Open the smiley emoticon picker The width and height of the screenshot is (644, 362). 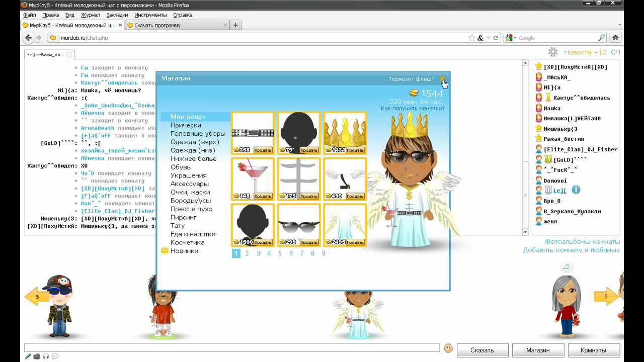click(x=448, y=348)
